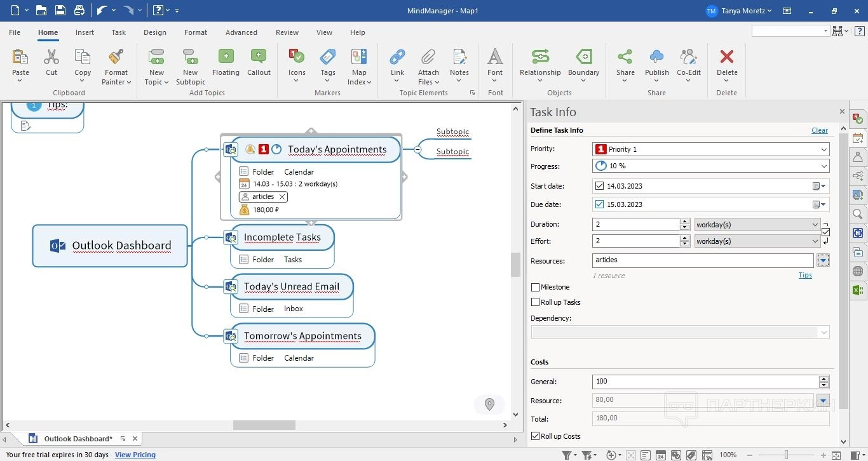The height and width of the screenshot is (461, 868).
Task: Click the Tags marker icon
Action: [x=328, y=57]
